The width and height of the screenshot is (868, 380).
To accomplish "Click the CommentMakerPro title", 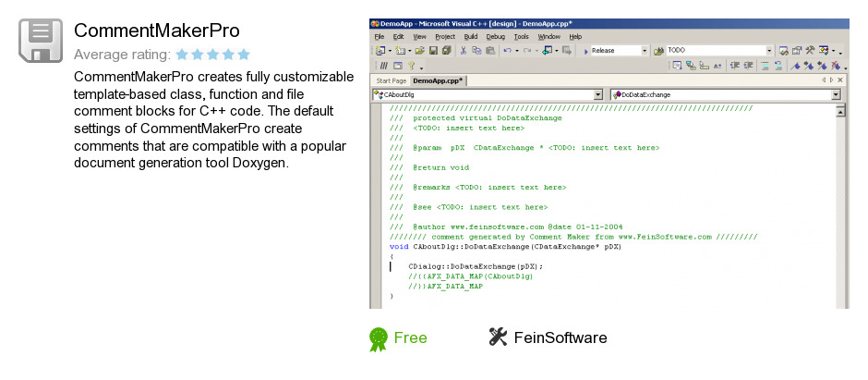I will pyautogui.click(x=157, y=31).
